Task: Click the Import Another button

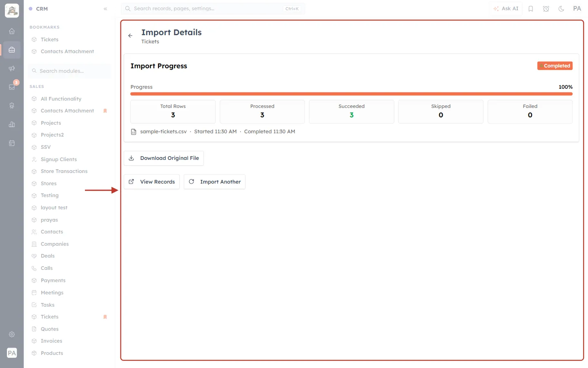Action: (214, 182)
